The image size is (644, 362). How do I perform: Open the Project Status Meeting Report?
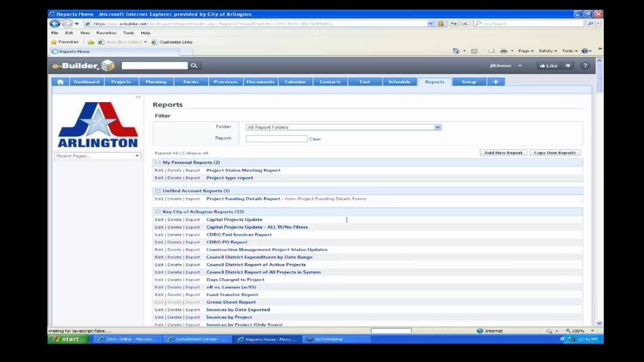click(244, 170)
